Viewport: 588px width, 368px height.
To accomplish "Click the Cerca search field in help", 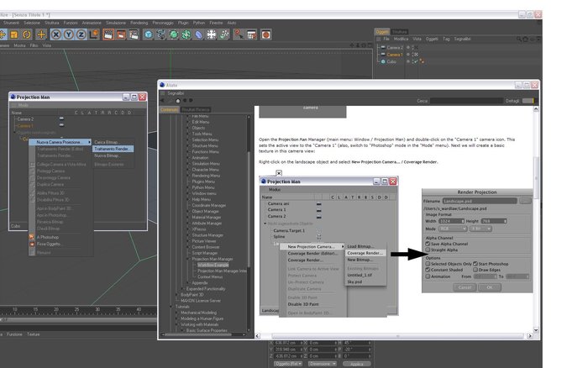I will pyautogui.click(x=466, y=101).
